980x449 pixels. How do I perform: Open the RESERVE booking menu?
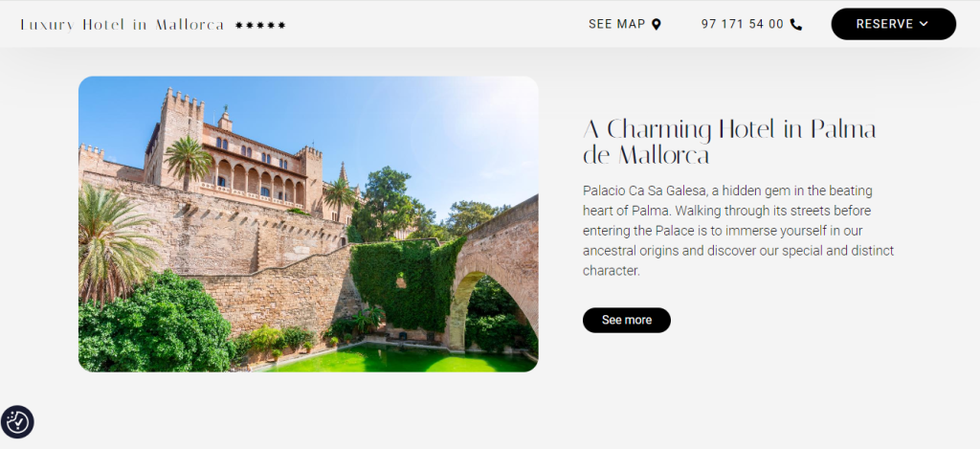tap(893, 24)
